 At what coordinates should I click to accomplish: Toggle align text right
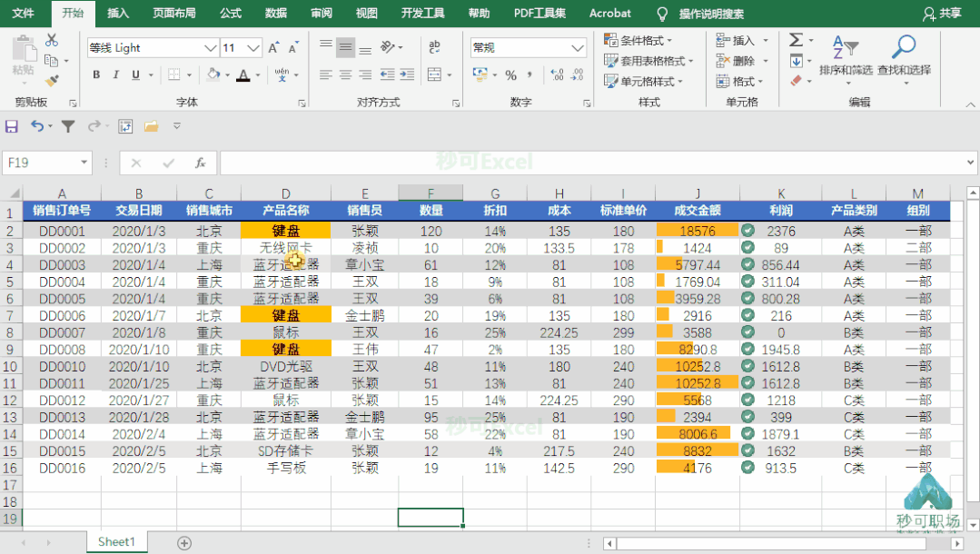point(366,74)
